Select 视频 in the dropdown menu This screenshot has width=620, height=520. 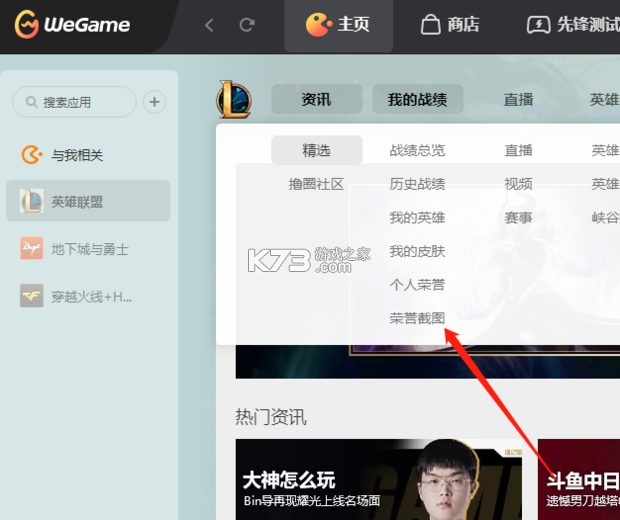pyautogui.click(x=518, y=184)
